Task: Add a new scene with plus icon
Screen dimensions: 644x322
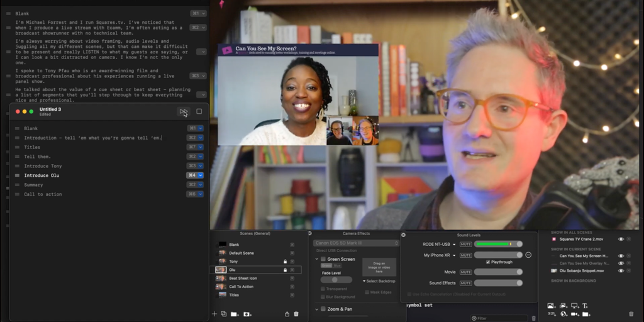Action: click(214, 313)
